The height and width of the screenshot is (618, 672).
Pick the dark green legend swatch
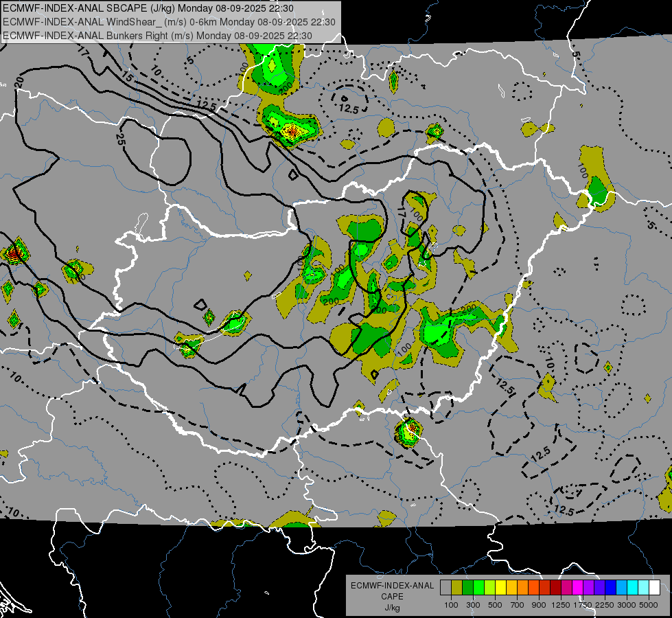pyautogui.click(x=467, y=587)
